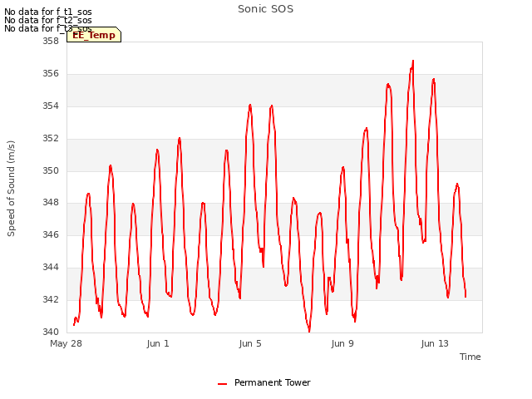
Task: Click the 358 y-axis tick label
Action: (51, 41)
